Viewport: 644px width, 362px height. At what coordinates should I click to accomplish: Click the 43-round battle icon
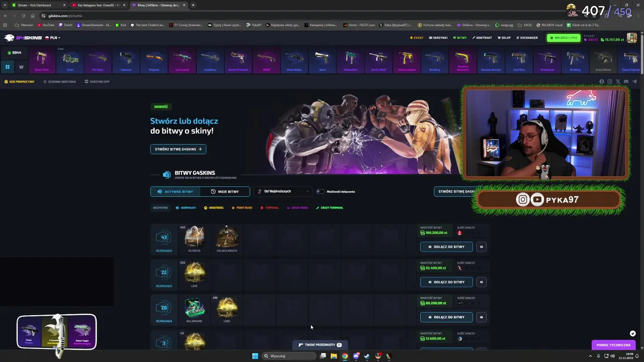[164, 237]
